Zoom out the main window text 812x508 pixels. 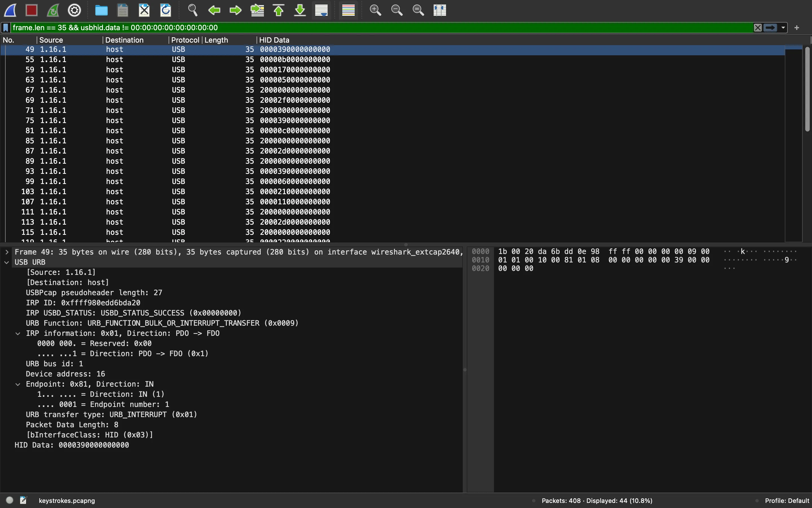pyautogui.click(x=397, y=10)
